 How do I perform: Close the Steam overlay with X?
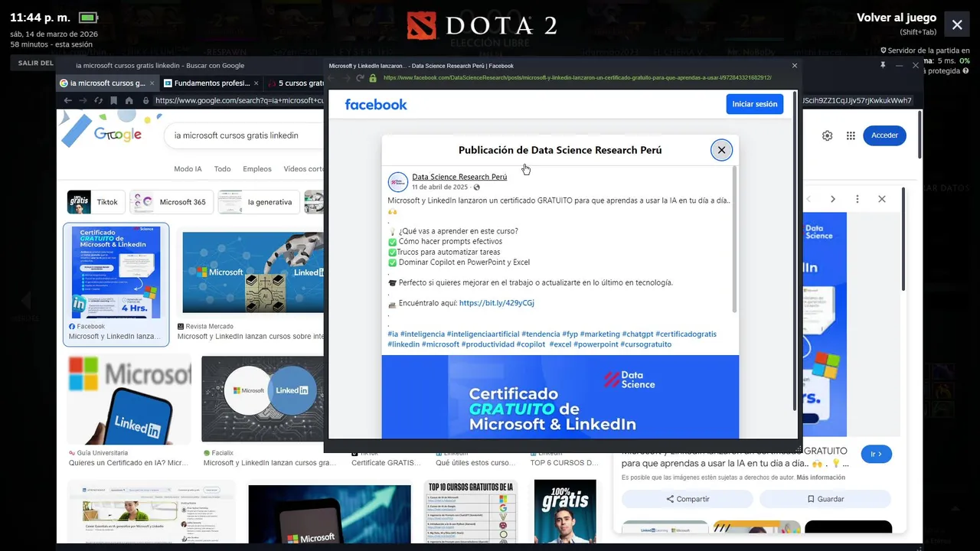tap(957, 24)
